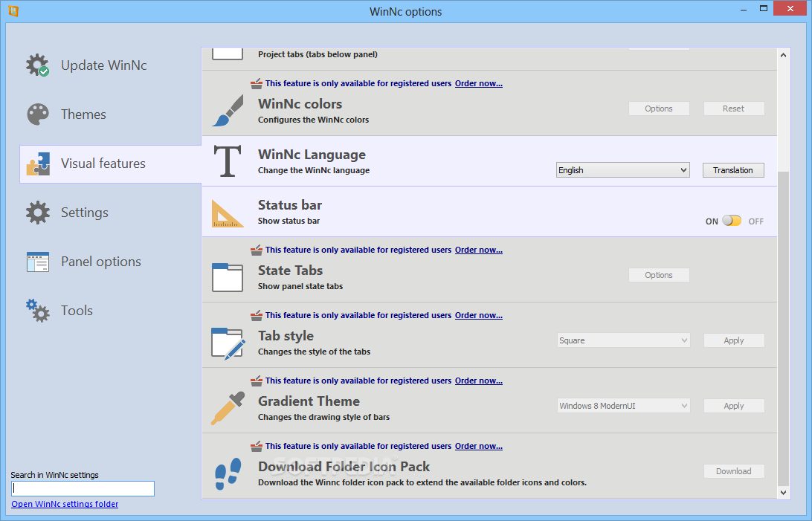Screen dimensions: 812x521
Task: Click Apply button for Gradient Theme
Action: pyautogui.click(x=733, y=406)
